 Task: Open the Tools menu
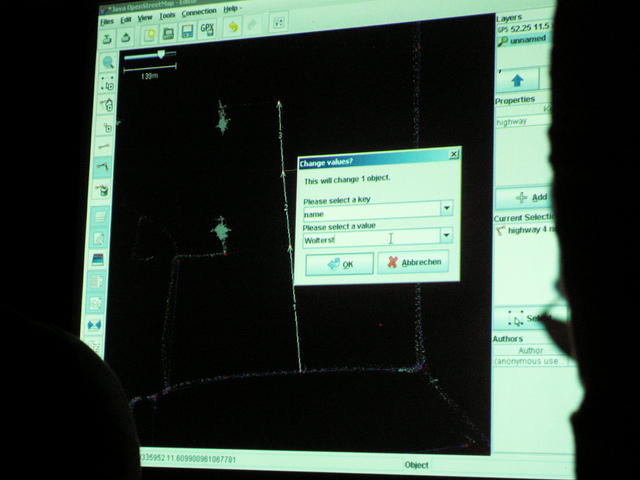click(x=167, y=16)
